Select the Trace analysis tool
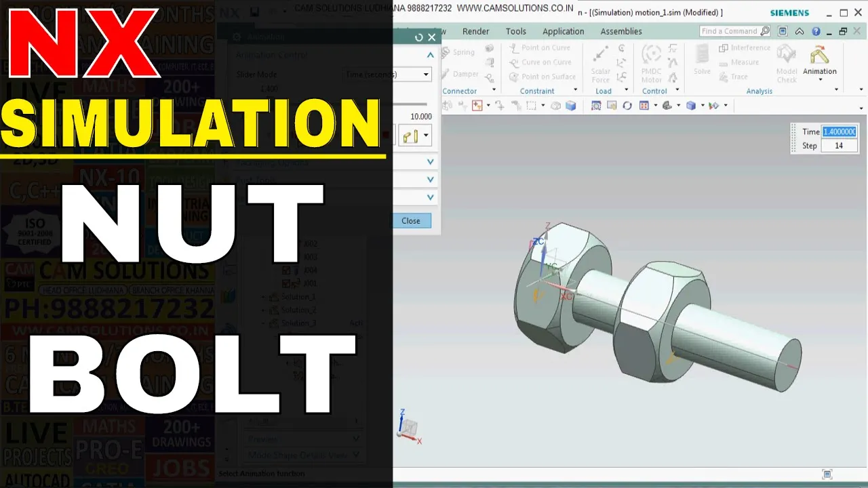This screenshot has width=868, height=488. click(733, 77)
